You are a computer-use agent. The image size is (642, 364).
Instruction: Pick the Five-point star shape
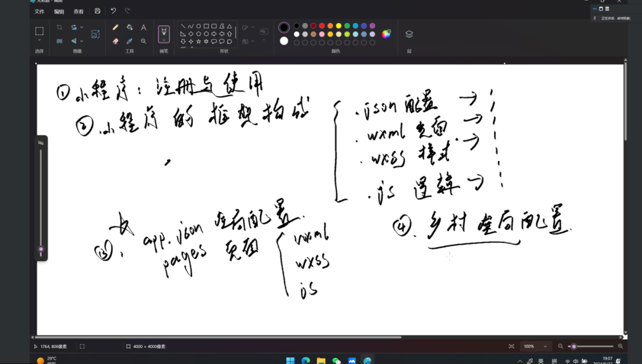point(199,42)
